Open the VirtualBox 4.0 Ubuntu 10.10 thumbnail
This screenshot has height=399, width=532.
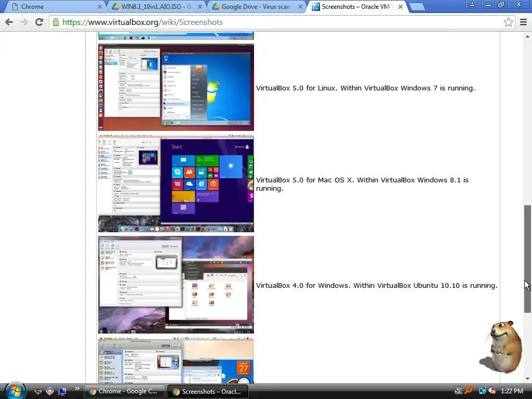tap(176, 285)
